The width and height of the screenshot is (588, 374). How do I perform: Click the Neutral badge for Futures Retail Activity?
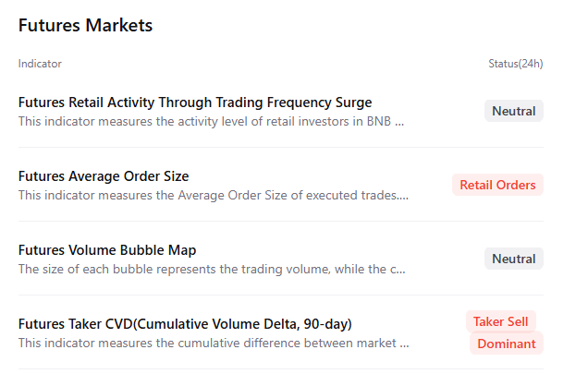pos(513,111)
